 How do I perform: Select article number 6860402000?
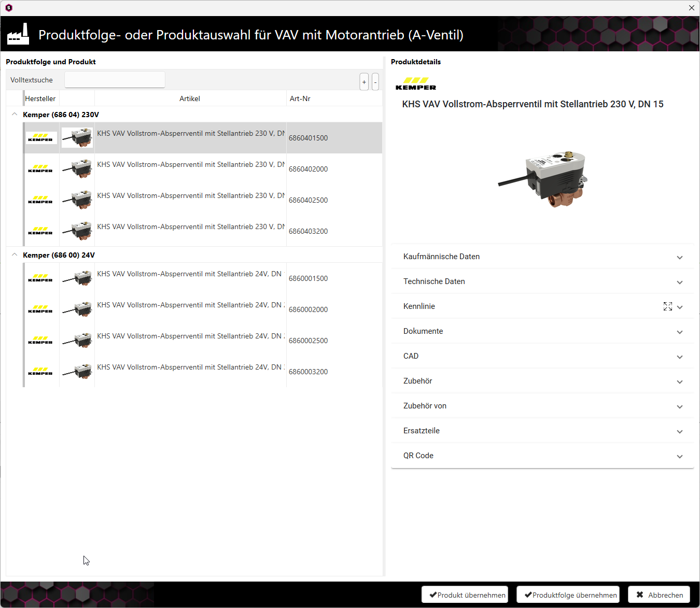click(x=309, y=169)
